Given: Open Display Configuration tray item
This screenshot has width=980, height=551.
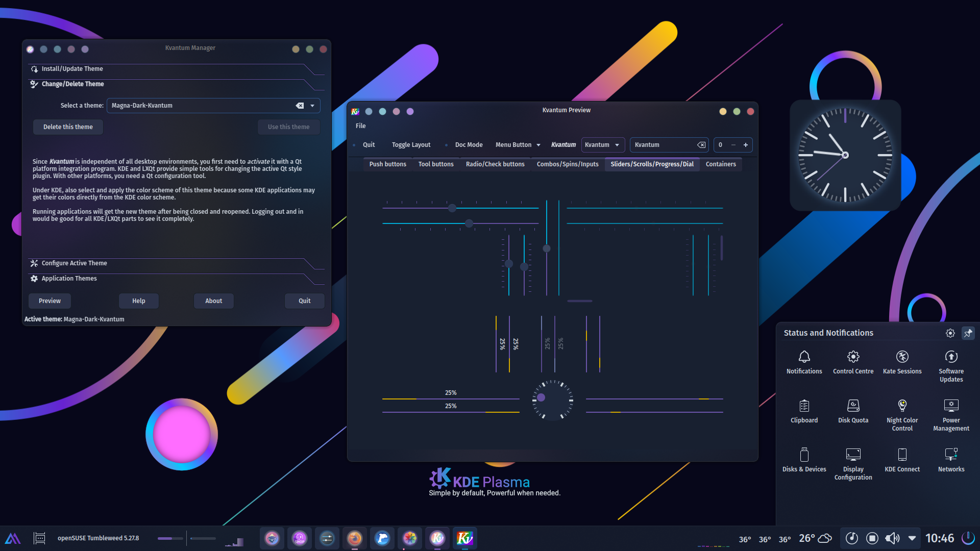Looking at the screenshot, I should [x=853, y=464].
